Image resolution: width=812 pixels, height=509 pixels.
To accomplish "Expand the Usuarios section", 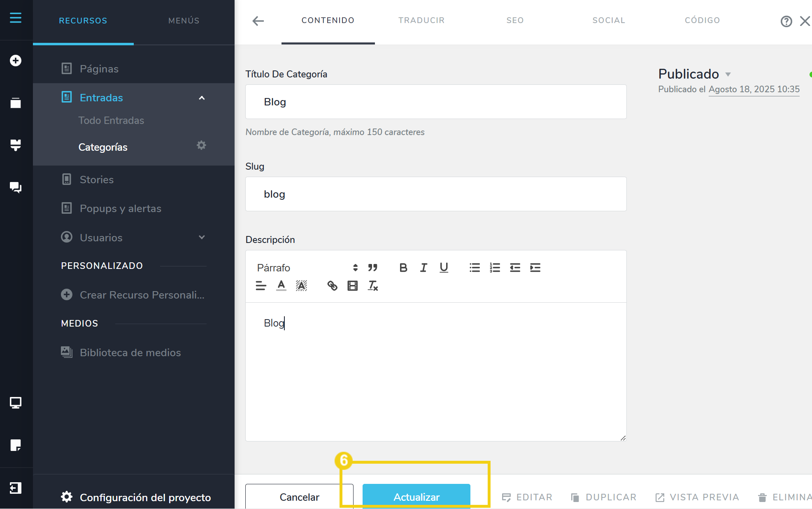I will 202,237.
